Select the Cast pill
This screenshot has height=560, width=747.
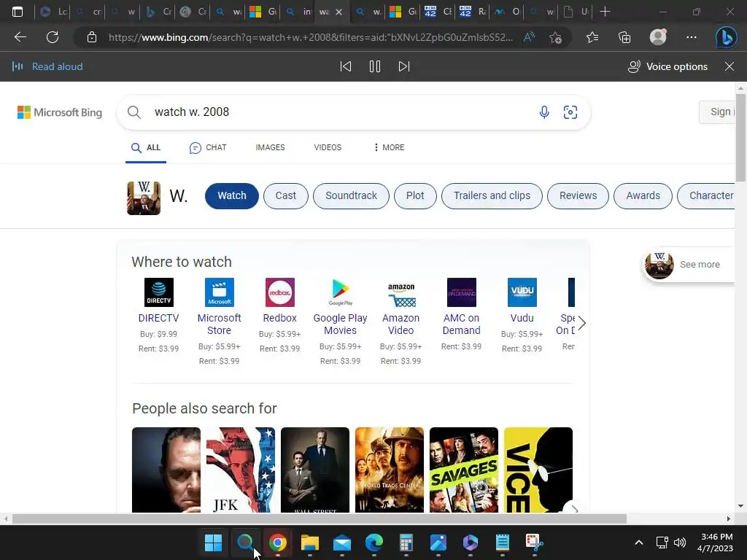tap(286, 195)
